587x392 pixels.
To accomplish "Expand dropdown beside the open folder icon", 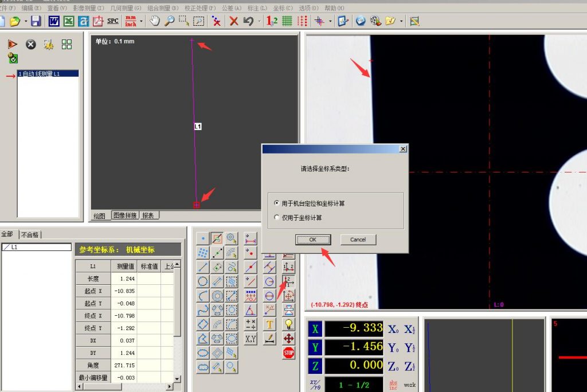I will click(x=25, y=22).
